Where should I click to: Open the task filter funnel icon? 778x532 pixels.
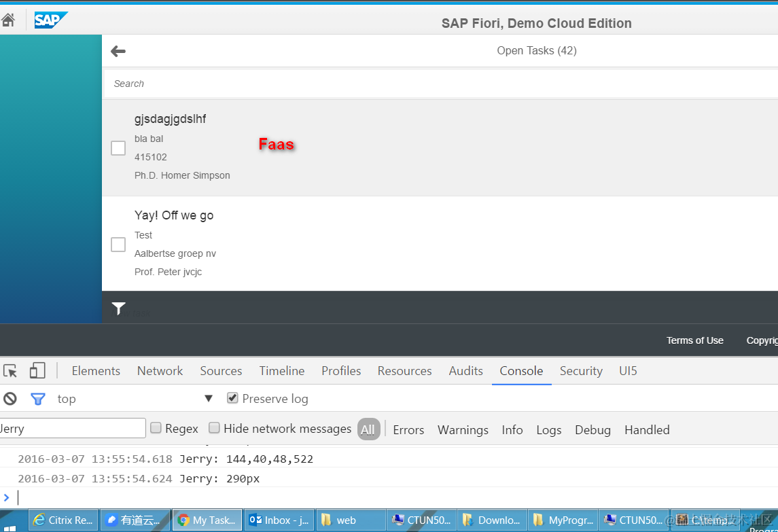(119, 308)
